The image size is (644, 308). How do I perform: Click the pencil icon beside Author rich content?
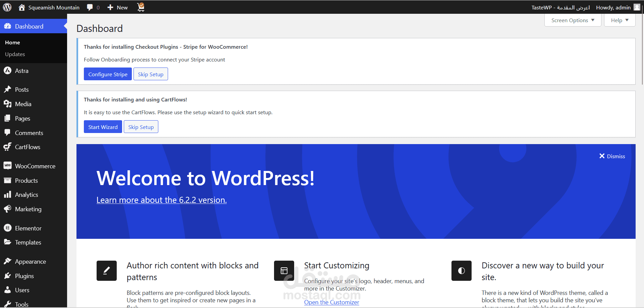(x=107, y=271)
